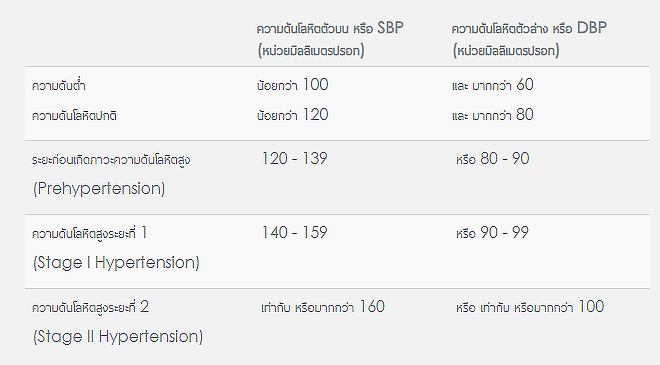660x365 pixels.
Task: Click the DBP column header text
Action: tap(529, 39)
